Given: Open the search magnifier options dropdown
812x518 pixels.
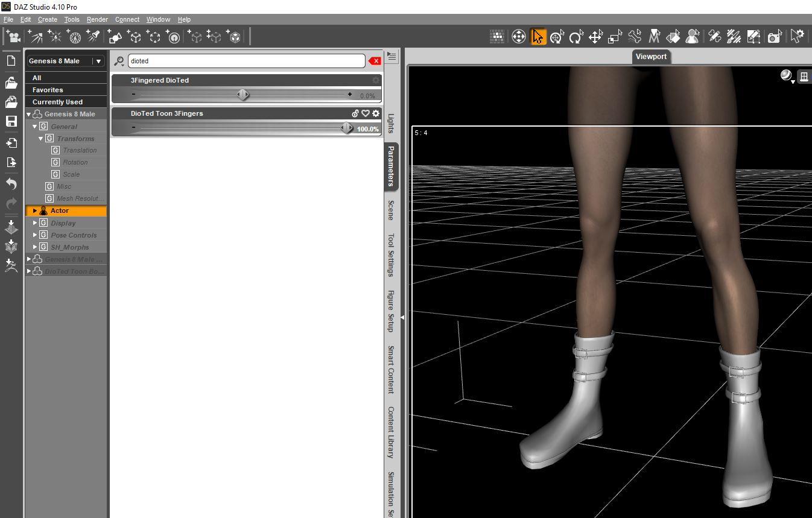Looking at the screenshot, I should click(x=119, y=61).
